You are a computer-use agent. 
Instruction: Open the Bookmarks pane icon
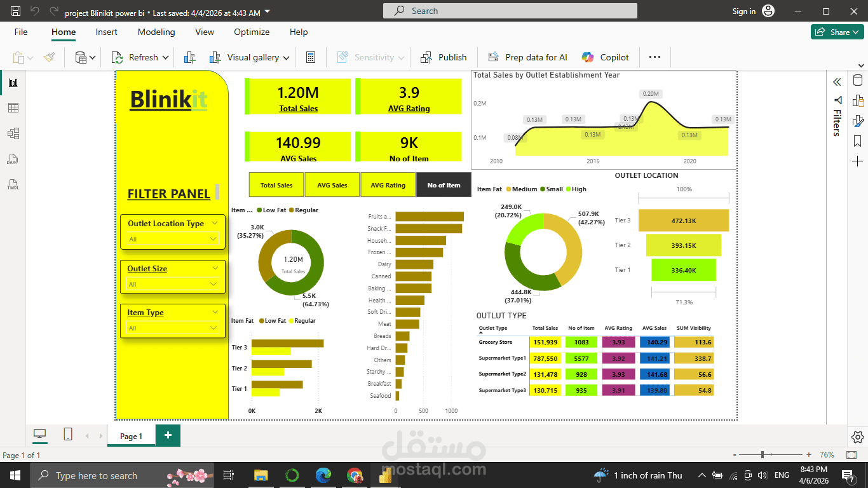(x=858, y=141)
